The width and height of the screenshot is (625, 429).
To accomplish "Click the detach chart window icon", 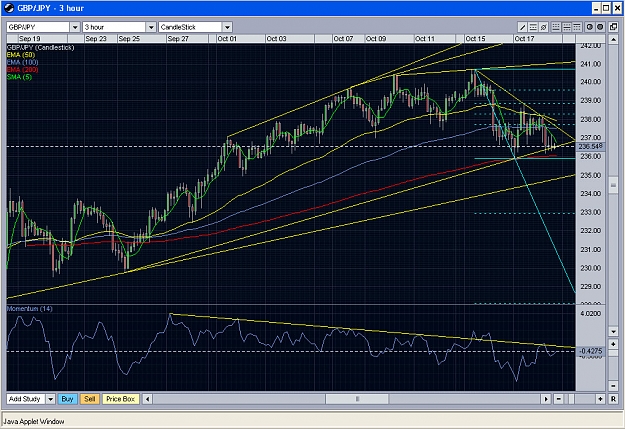I will click(x=613, y=27).
